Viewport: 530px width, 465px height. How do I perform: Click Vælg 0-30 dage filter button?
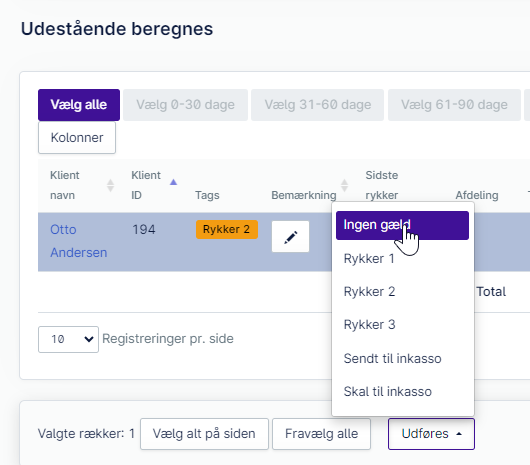pos(185,105)
